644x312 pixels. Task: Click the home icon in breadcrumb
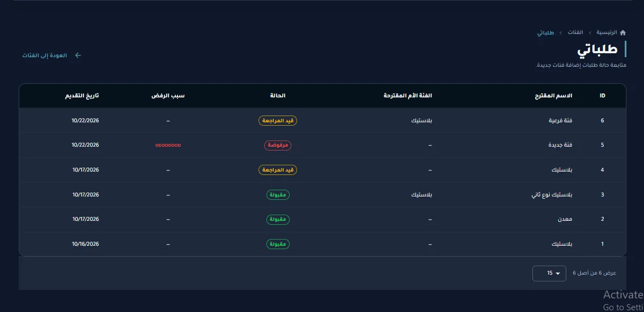click(x=622, y=32)
